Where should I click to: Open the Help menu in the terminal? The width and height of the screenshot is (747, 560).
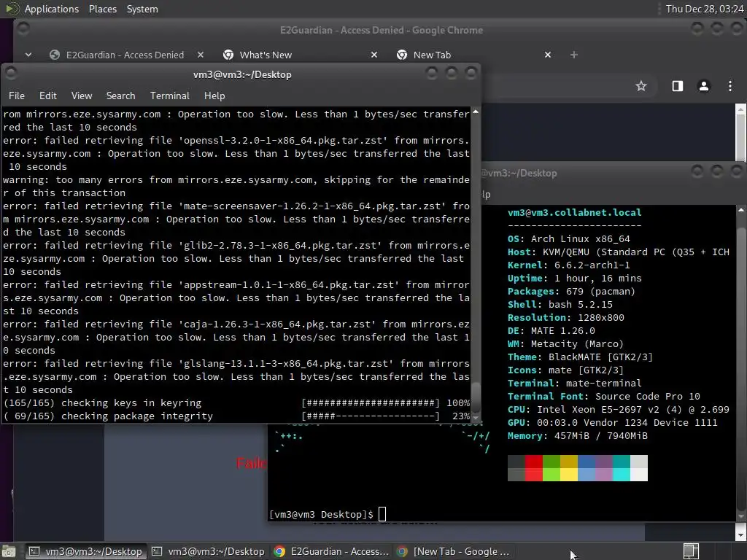coord(214,96)
